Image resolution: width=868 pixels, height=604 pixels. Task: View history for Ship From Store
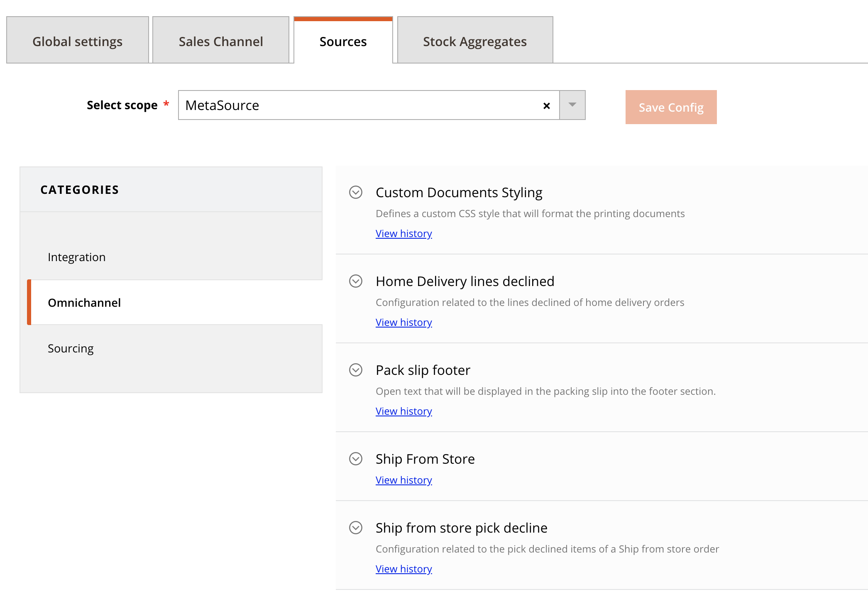[x=404, y=480]
